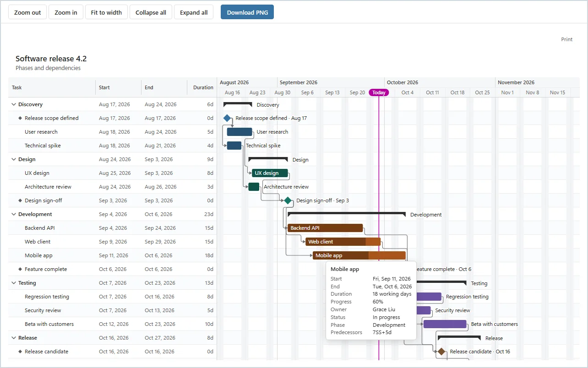Screen dimensions: 588x368
Task: Click the Zoom out button
Action: coord(27,12)
